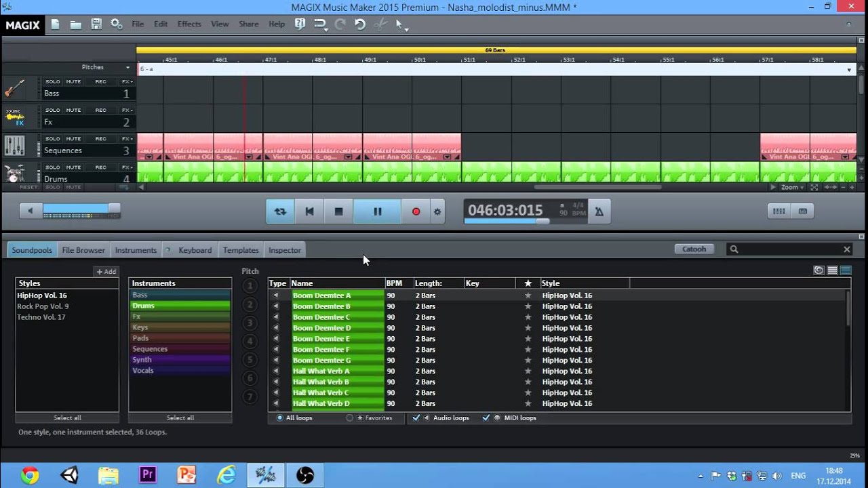This screenshot has width=868, height=488.
Task: Select the Favorites radio button
Action: tap(350, 418)
